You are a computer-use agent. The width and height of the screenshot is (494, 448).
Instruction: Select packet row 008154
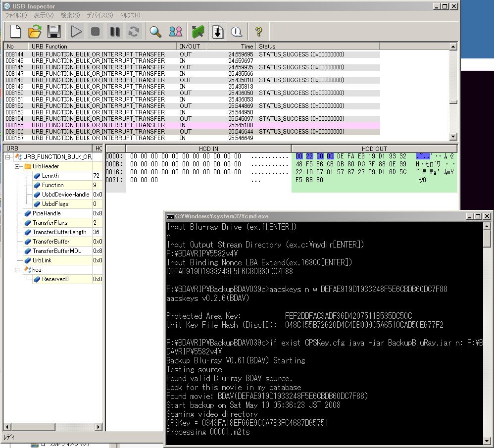point(192,119)
